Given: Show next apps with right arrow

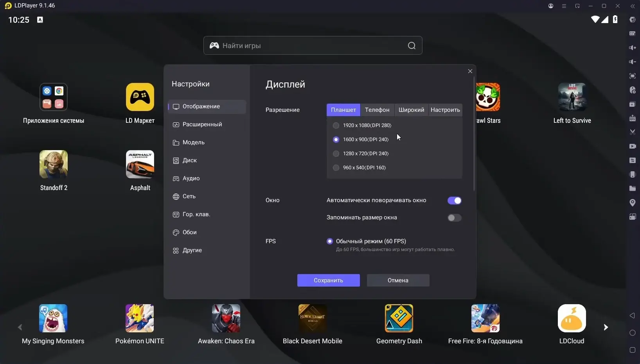Looking at the screenshot, I should [606, 327].
